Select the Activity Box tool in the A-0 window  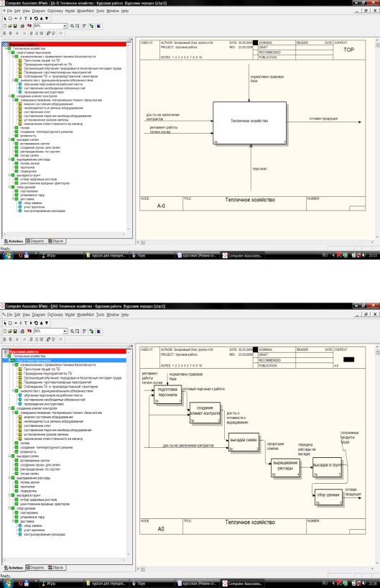tap(10, 19)
